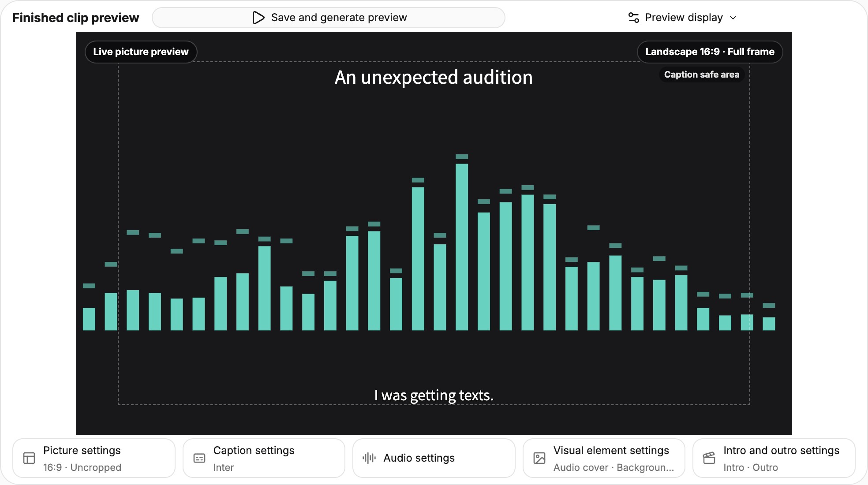Click the Intro and outro clapperboard icon
This screenshot has width=868, height=485.
click(x=709, y=458)
